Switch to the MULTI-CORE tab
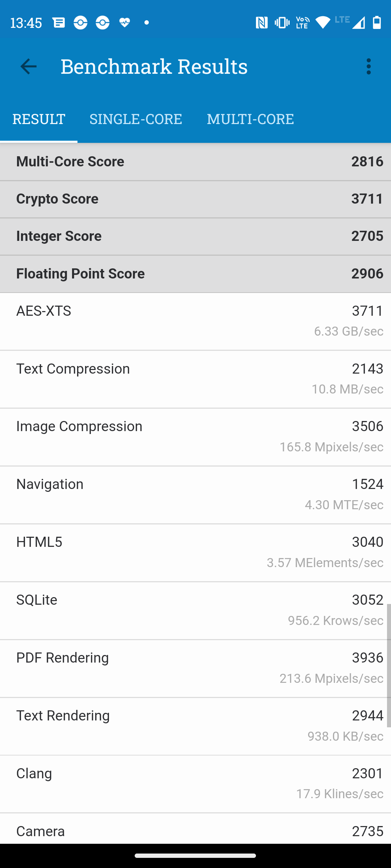Viewport: 391px width, 868px height. pyautogui.click(x=250, y=119)
